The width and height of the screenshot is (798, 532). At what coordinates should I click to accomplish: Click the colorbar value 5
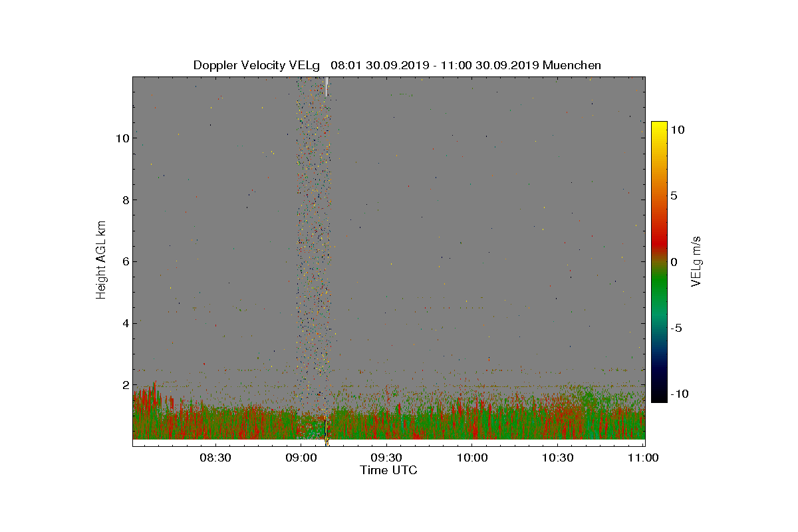coord(674,196)
